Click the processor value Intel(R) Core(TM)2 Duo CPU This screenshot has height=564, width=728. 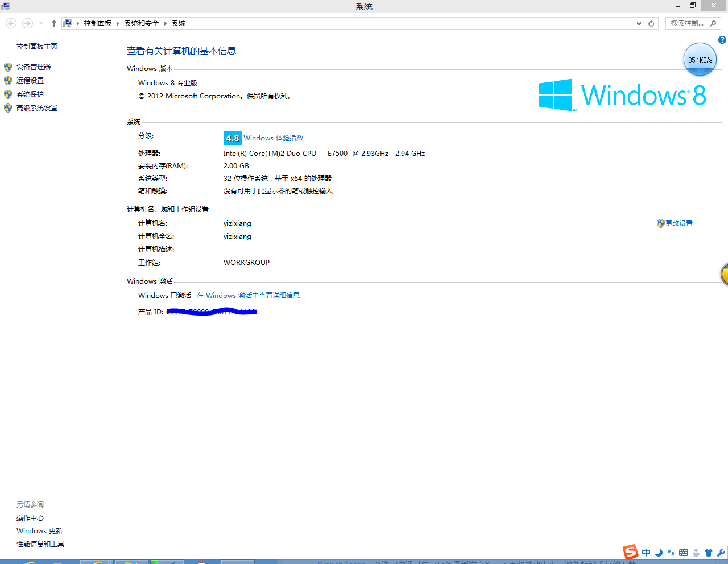click(x=324, y=154)
